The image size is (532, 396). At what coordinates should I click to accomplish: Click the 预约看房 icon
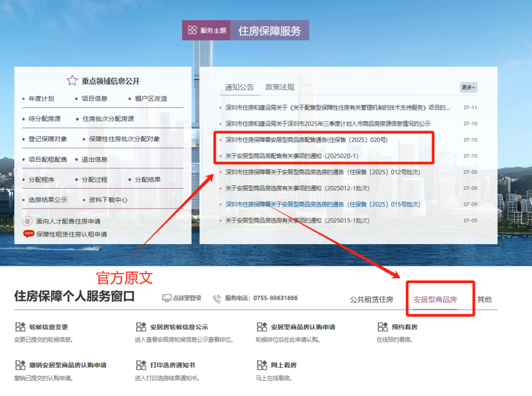pyautogui.click(x=383, y=327)
